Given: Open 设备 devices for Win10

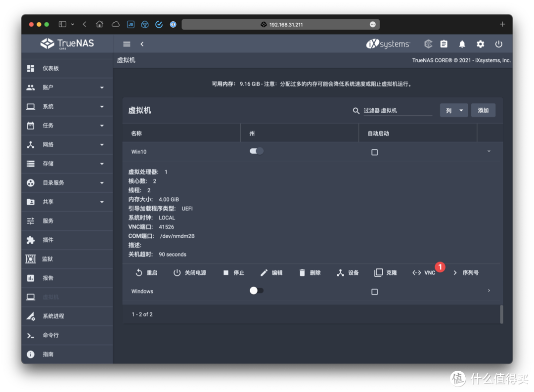Looking at the screenshot, I should tap(348, 273).
